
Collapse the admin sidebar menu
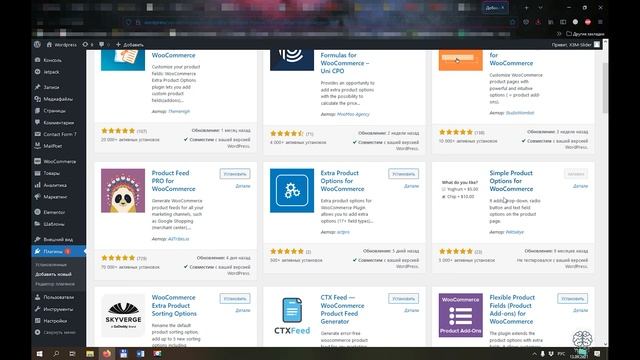pos(56,332)
